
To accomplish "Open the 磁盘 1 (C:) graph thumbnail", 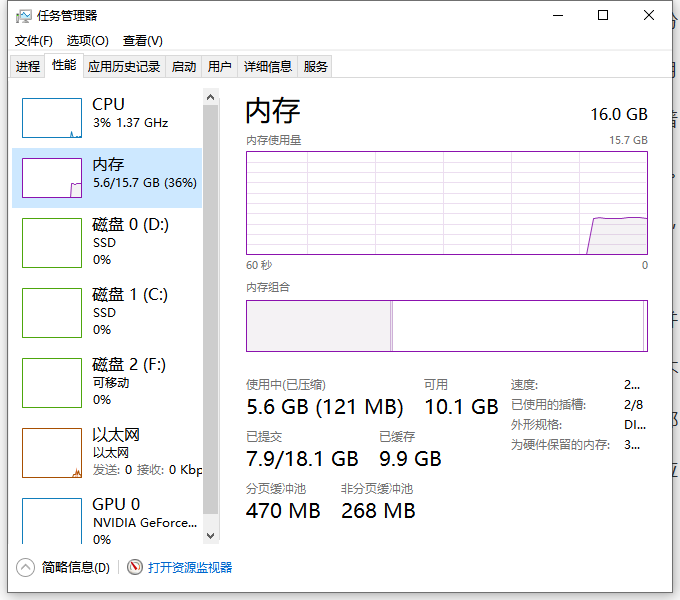I will point(52,314).
